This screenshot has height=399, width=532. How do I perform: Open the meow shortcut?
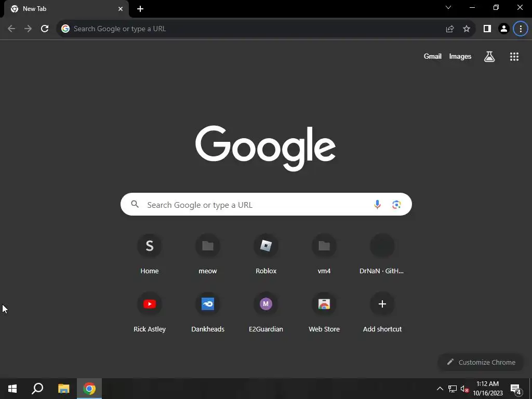pyautogui.click(x=208, y=254)
